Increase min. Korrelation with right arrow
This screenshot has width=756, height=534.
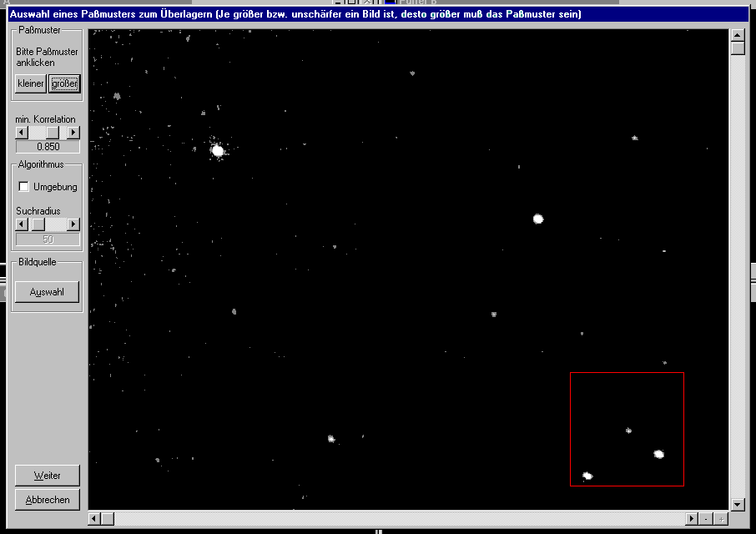[x=73, y=133]
